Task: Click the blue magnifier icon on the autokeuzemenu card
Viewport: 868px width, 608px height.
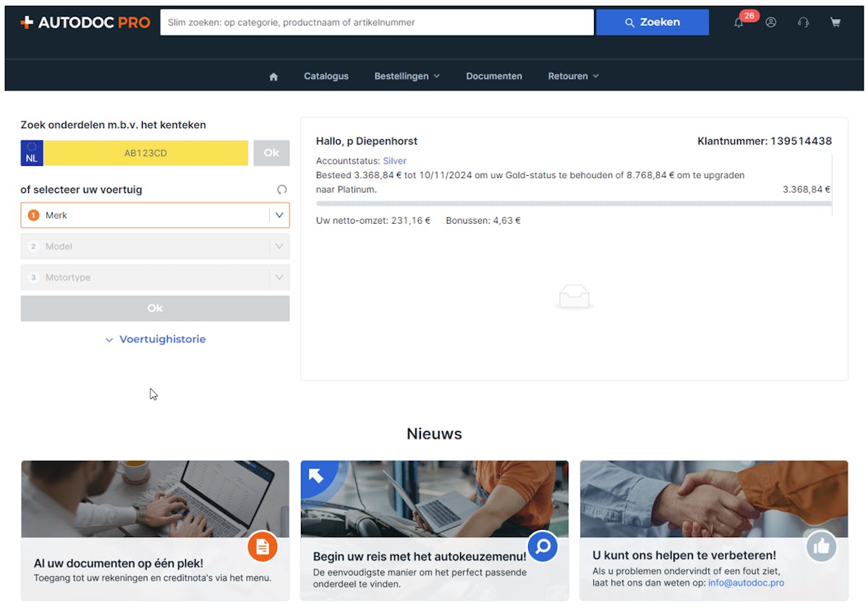Action: pyautogui.click(x=542, y=547)
